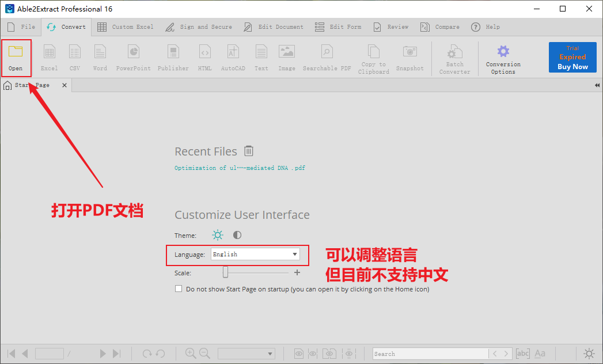Toggle match case Aa option
The height and width of the screenshot is (364, 603).
540,353
